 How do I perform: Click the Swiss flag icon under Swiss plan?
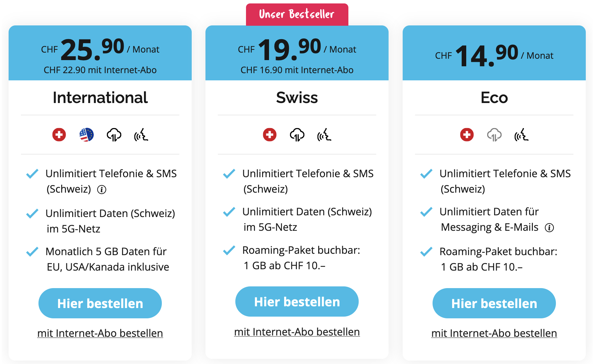(270, 135)
